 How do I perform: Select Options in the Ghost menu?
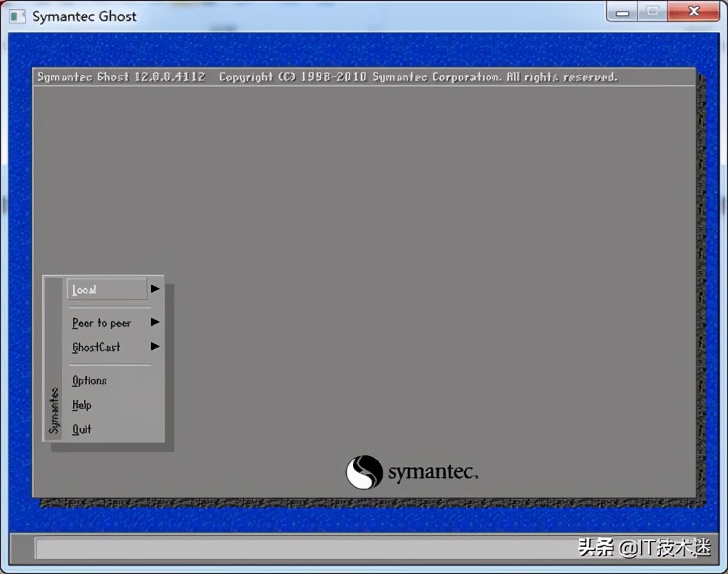[89, 381]
